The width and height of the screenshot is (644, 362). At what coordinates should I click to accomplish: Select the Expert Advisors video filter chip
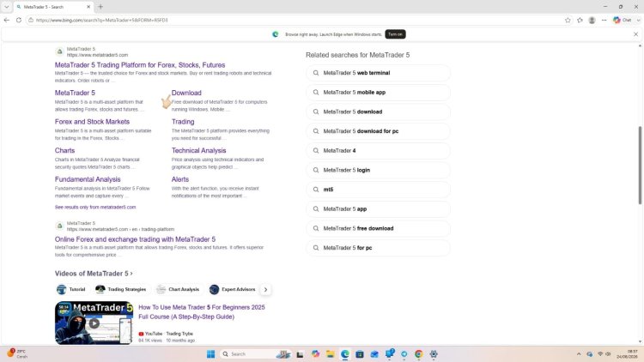pos(233,289)
